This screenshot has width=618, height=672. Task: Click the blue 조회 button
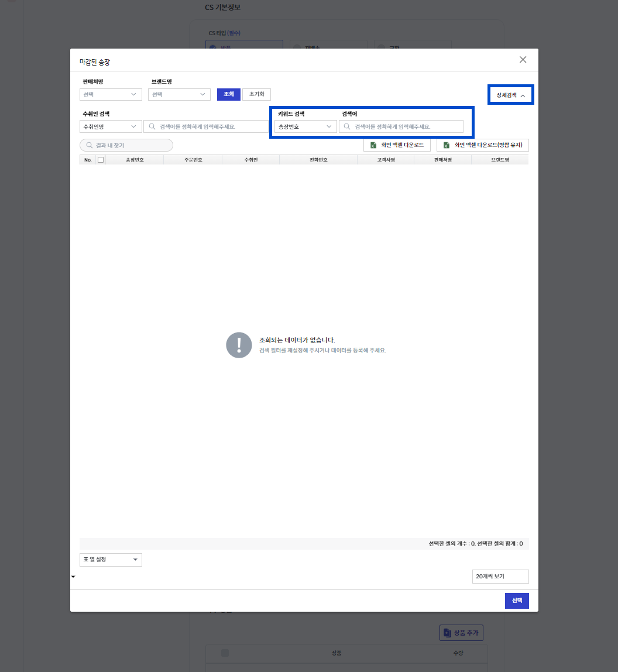coord(228,94)
